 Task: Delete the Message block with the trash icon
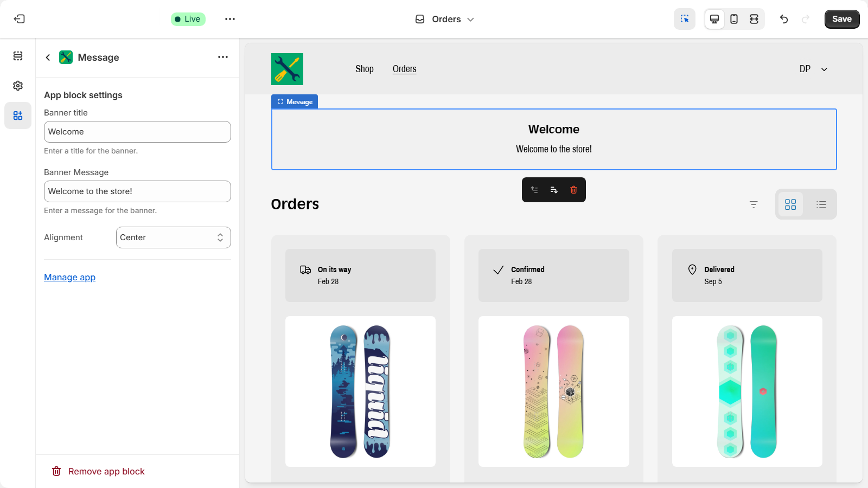coord(573,190)
